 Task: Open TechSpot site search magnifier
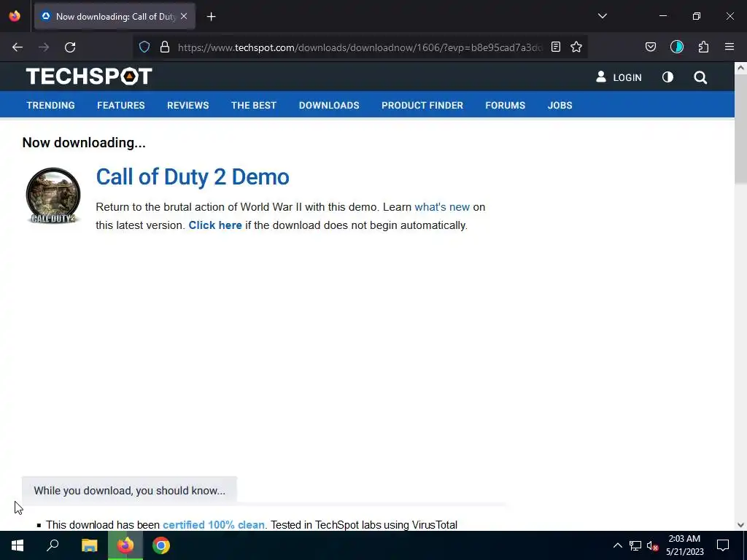click(700, 77)
